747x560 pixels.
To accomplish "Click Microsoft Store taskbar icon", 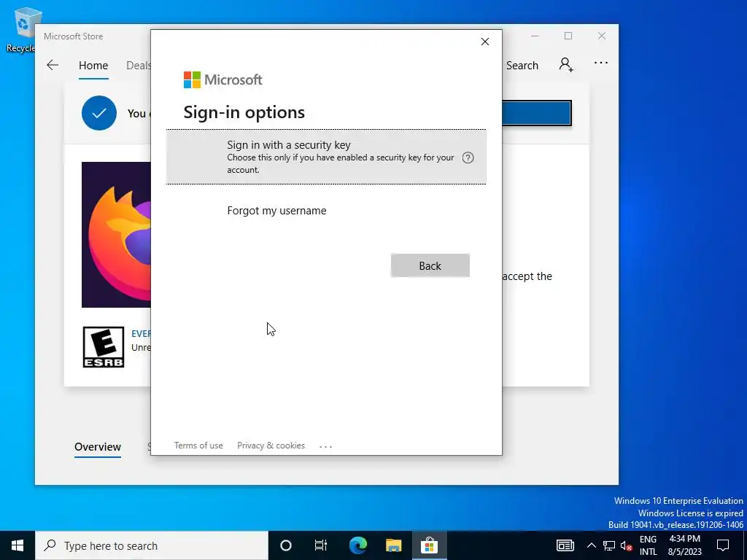I will [x=429, y=545].
